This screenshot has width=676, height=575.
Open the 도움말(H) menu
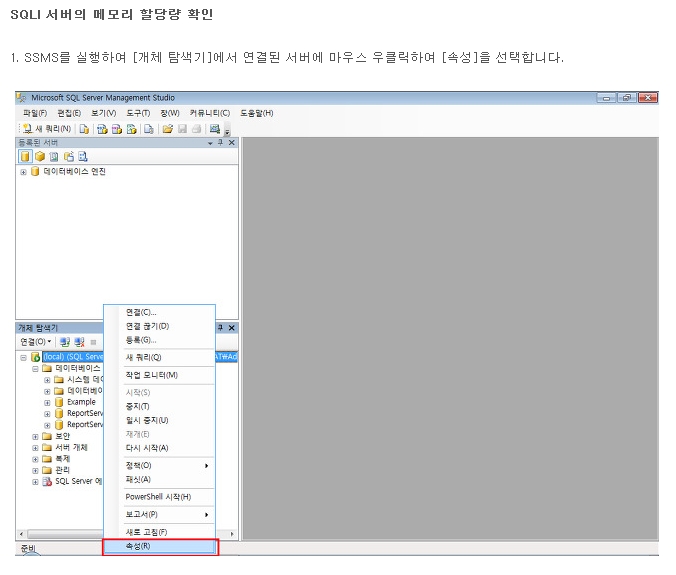257,113
